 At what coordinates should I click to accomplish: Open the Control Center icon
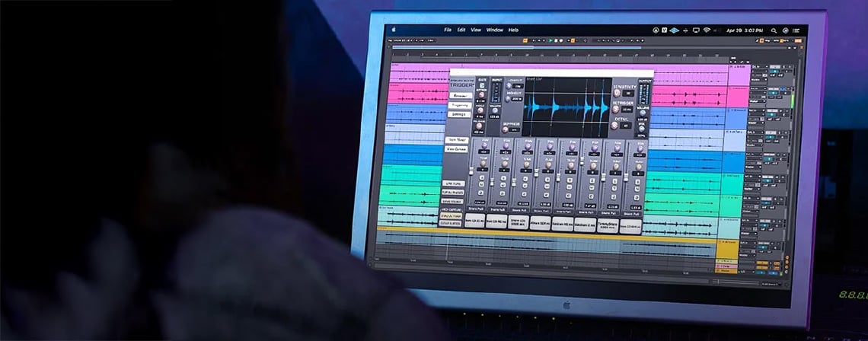tap(797, 31)
